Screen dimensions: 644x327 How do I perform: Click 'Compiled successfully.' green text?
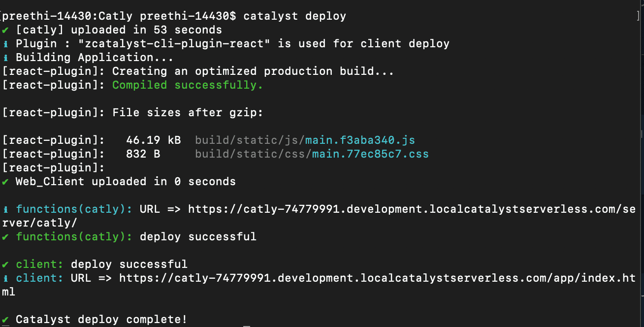pyautogui.click(x=188, y=85)
